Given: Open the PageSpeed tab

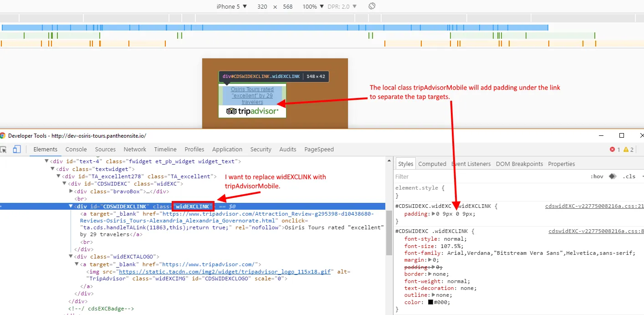Looking at the screenshot, I should (x=319, y=149).
